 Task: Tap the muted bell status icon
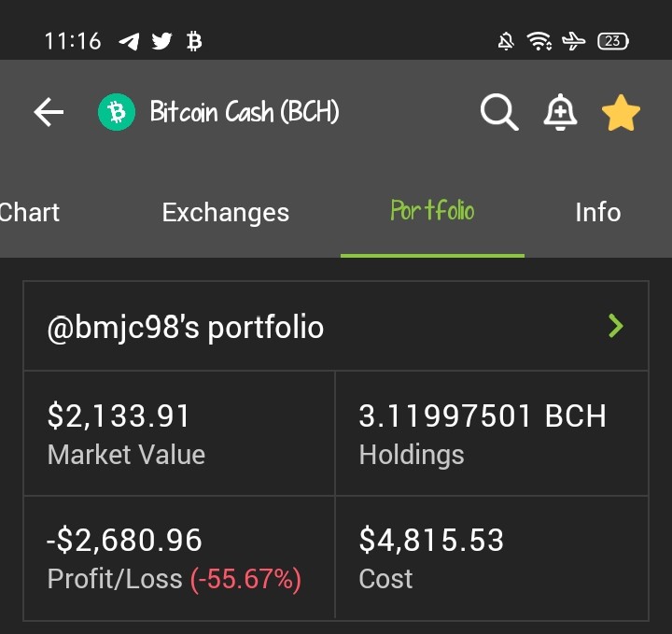[506, 42]
